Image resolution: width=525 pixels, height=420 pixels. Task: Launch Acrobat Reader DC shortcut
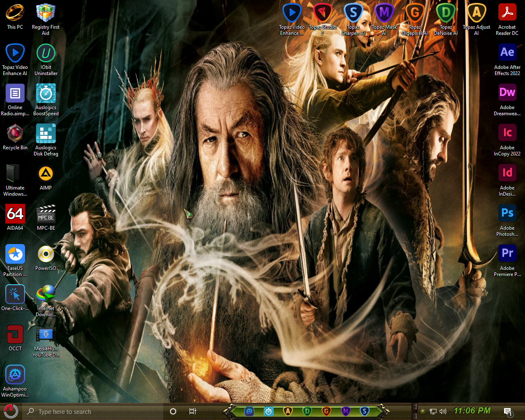click(x=507, y=19)
